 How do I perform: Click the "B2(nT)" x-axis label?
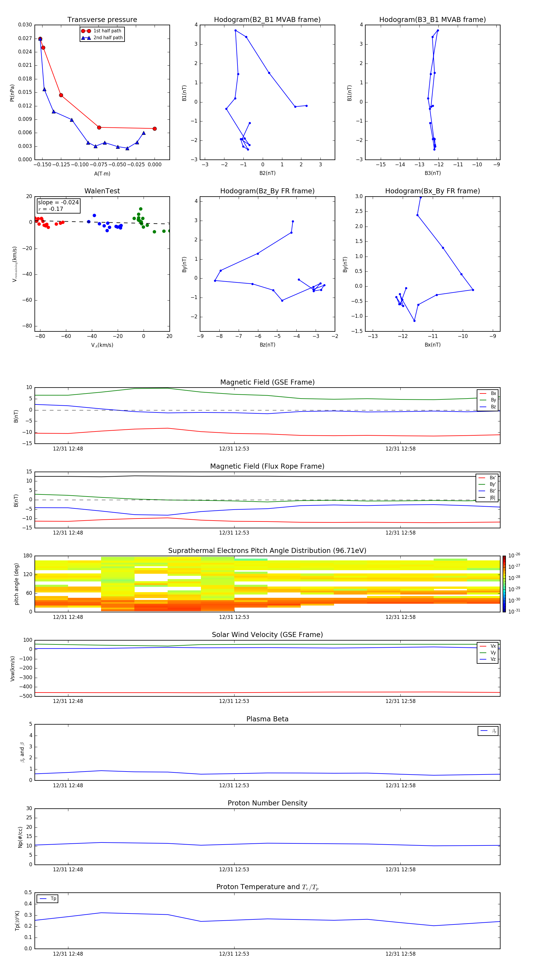pyautogui.click(x=267, y=173)
